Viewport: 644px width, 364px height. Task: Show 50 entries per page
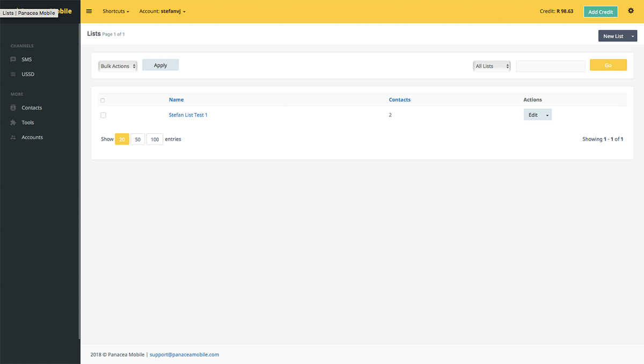(x=138, y=140)
